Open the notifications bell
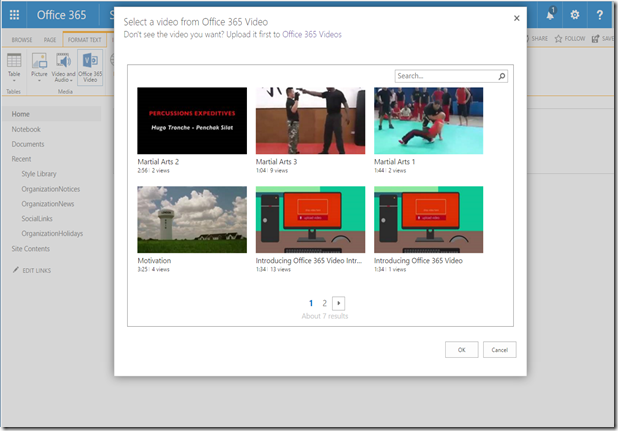Viewport: 618px width, 431px height. (x=550, y=15)
